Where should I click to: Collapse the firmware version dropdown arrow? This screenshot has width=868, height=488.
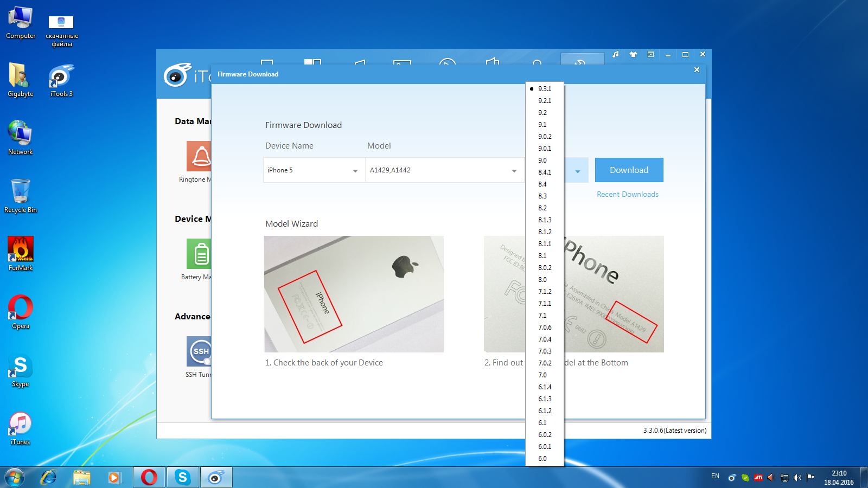click(x=577, y=171)
